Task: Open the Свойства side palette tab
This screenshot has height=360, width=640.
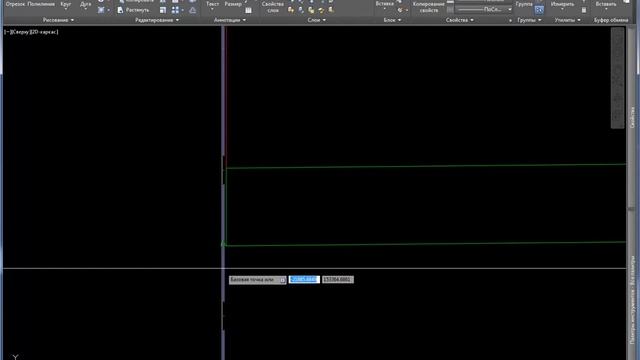Action: [x=632, y=118]
